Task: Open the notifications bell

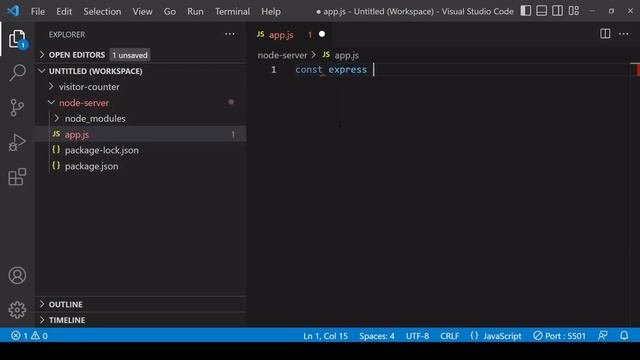Action: (x=624, y=336)
